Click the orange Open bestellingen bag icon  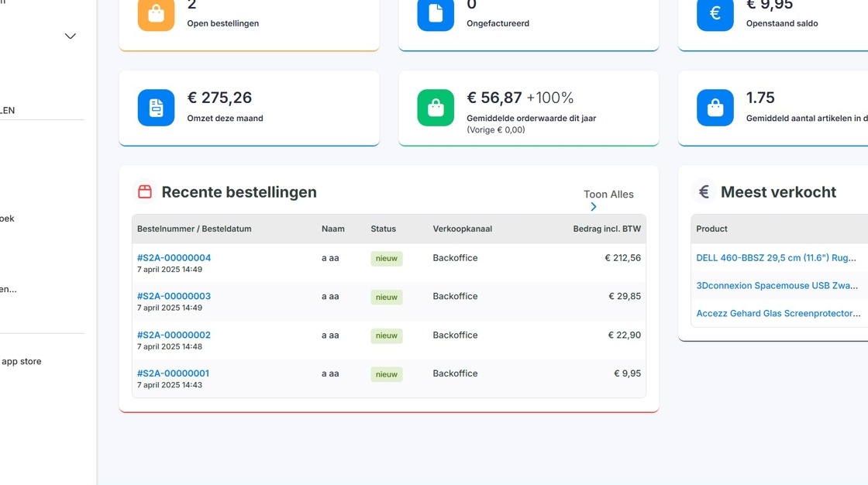(x=156, y=13)
